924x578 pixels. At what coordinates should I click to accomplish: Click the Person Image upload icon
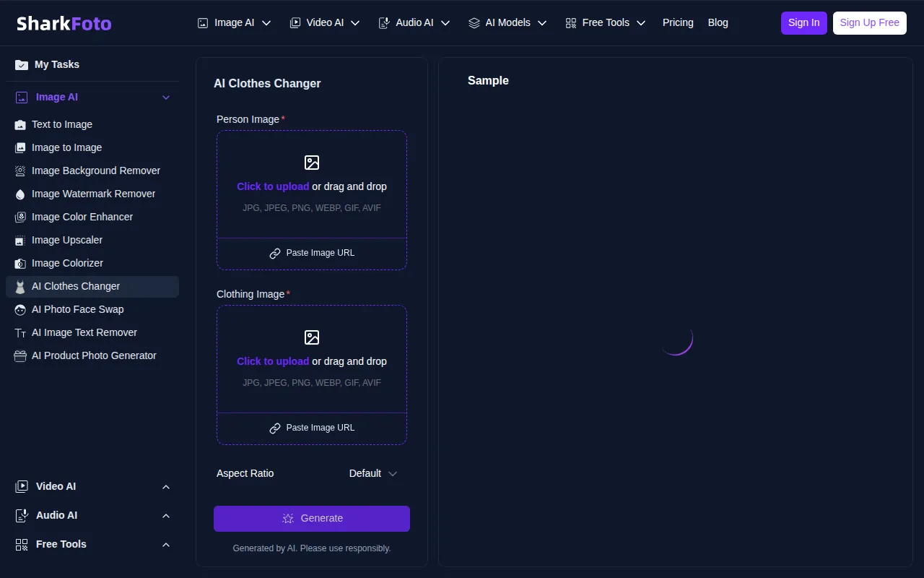pos(312,163)
